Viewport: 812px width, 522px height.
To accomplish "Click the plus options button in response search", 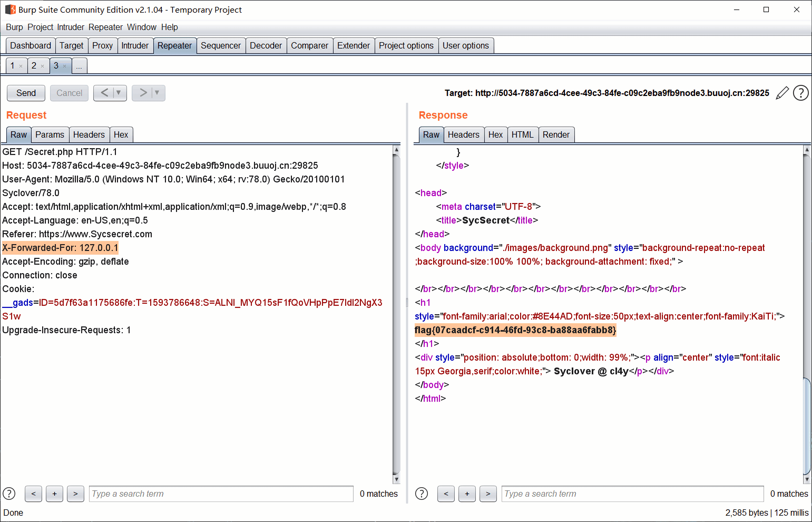I will point(467,494).
